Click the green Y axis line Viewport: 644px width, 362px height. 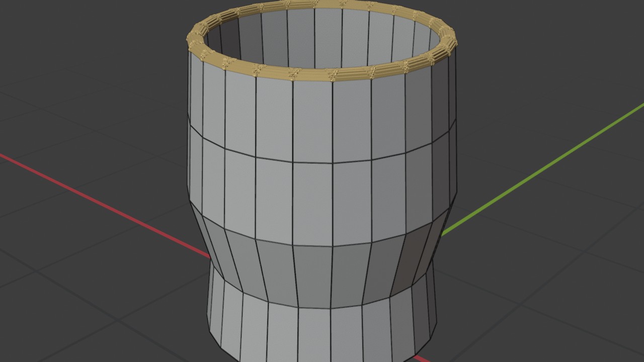point(543,169)
